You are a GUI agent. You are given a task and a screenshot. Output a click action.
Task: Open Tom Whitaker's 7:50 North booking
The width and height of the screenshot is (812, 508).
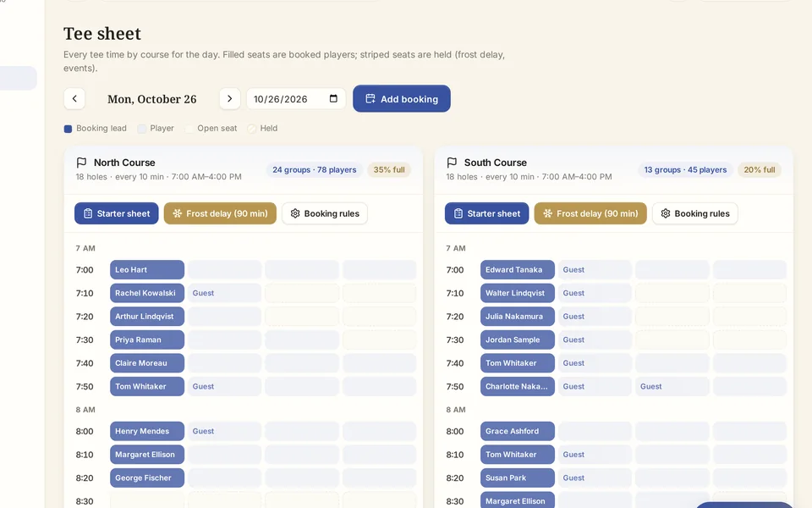point(147,386)
